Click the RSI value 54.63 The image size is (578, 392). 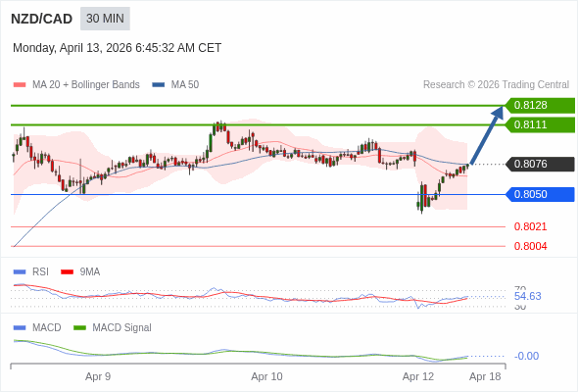(x=527, y=297)
